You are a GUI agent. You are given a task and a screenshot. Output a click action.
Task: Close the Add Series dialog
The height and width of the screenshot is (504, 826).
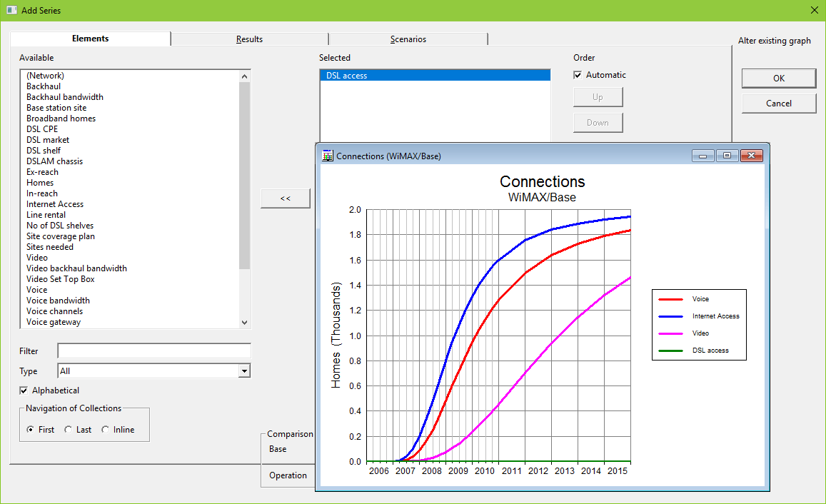814,10
